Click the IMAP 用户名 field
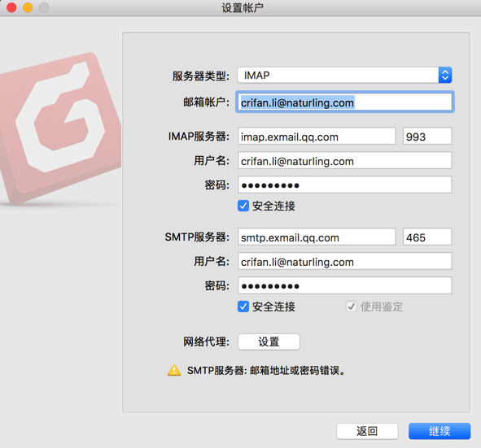The width and height of the screenshot is (481, 448). (x=344, y=160)
